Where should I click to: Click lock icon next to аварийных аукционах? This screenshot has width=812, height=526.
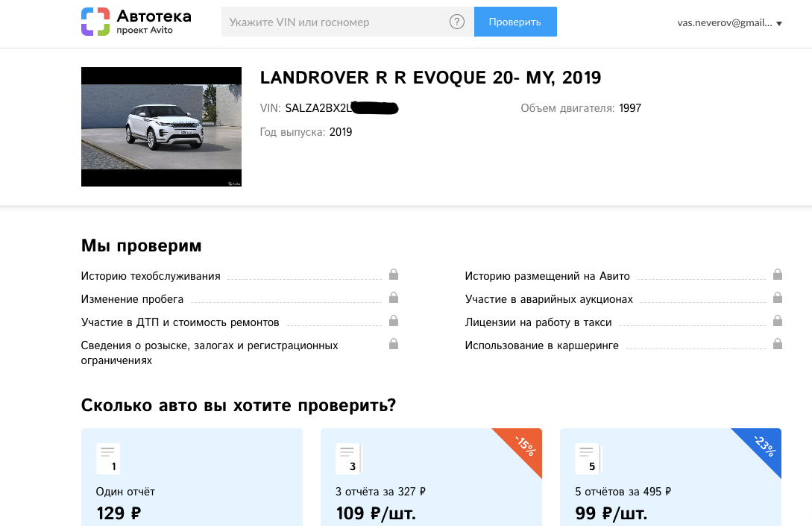pos(777,298)
